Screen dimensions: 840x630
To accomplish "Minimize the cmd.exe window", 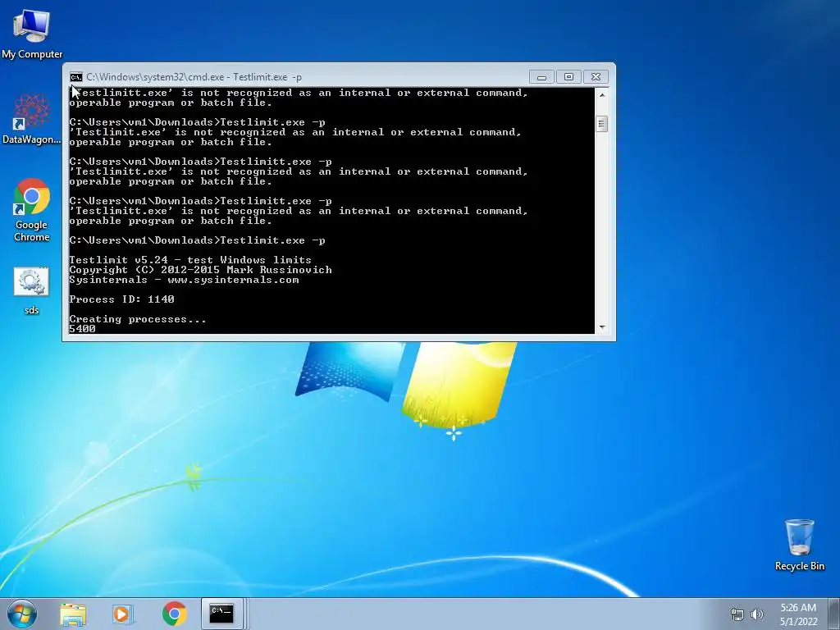I will (541, 77).
